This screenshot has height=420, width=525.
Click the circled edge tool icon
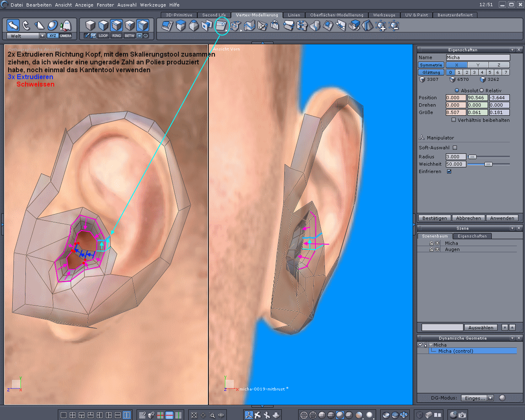click(221, 26)
